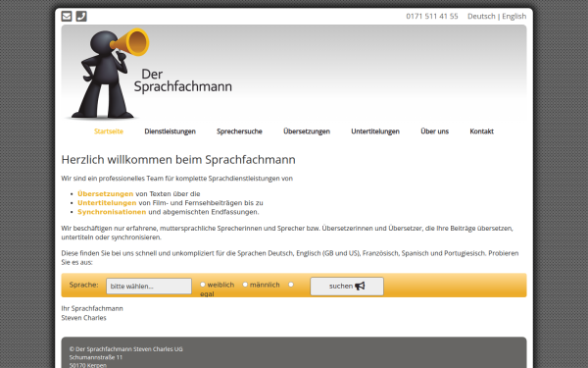The height and width of the screenshot is (368, 588).
Task: Open the Übersetzungen menu item
Action: 307,131
